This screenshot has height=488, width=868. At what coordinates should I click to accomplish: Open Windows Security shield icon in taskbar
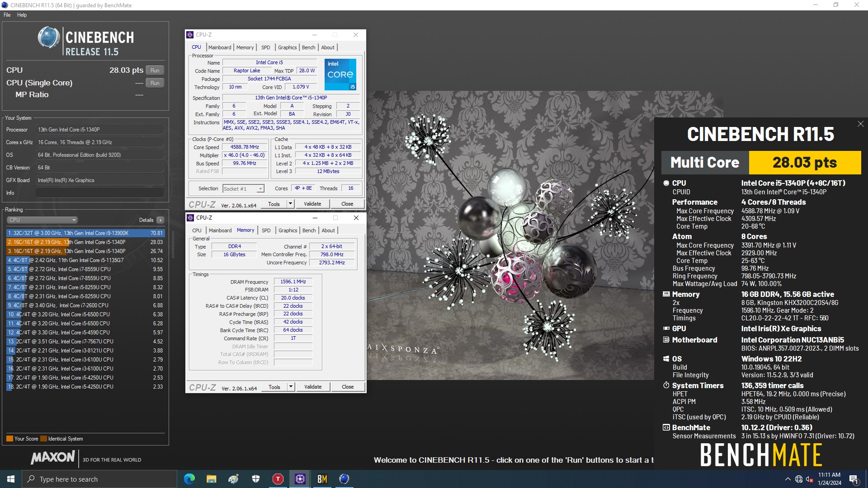click(256, 479)
